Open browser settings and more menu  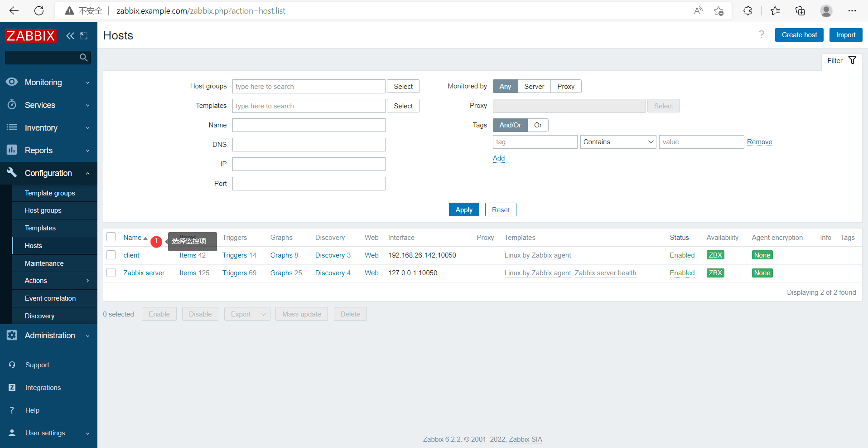point(852,11)
